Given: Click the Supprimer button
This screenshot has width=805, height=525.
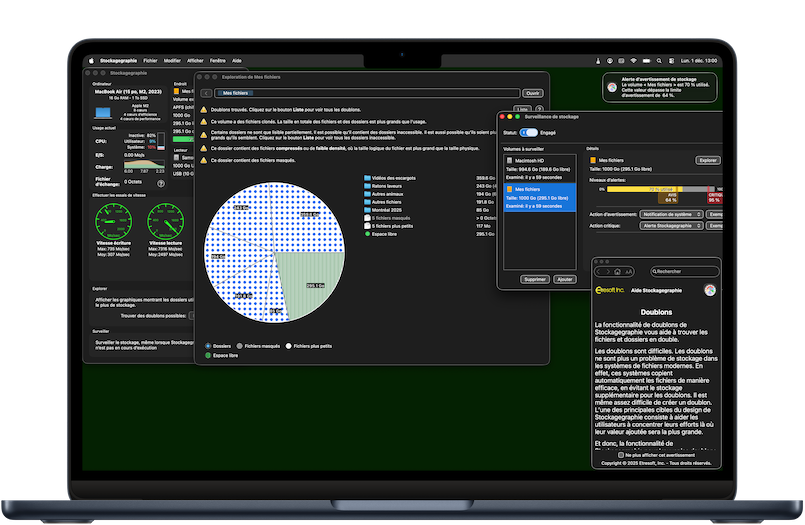Looking at the screenshot, I should [x=535, y=279].
